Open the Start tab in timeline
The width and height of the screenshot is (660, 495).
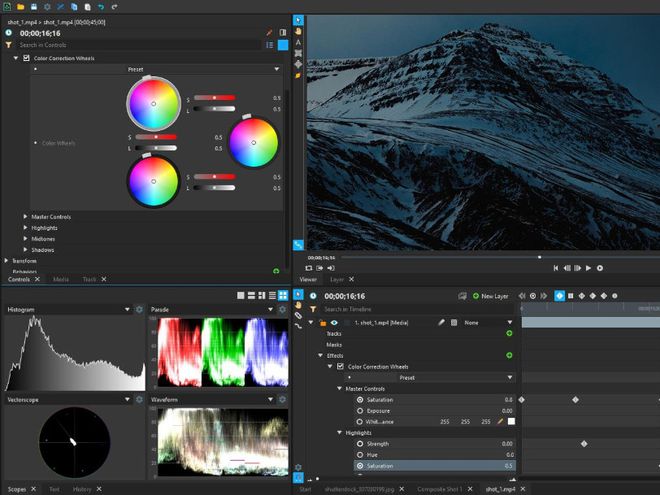[x=306, y=489]
